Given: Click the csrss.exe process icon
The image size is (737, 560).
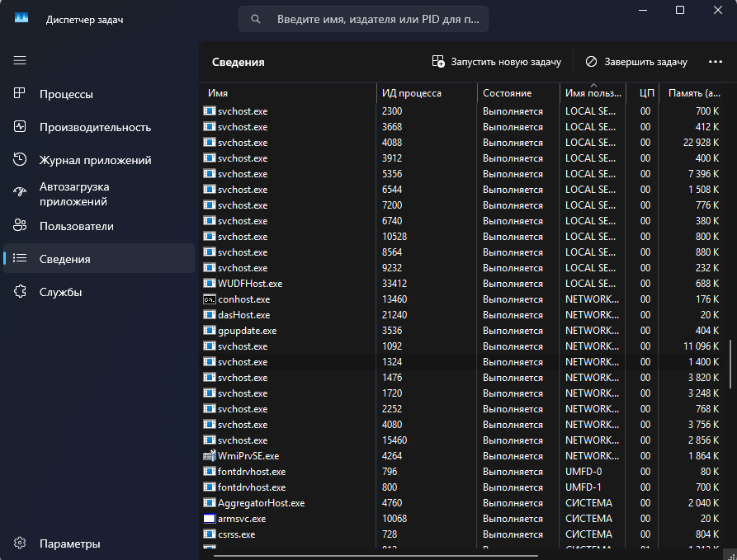Looking at the screenshot, I should coord(209,534).
